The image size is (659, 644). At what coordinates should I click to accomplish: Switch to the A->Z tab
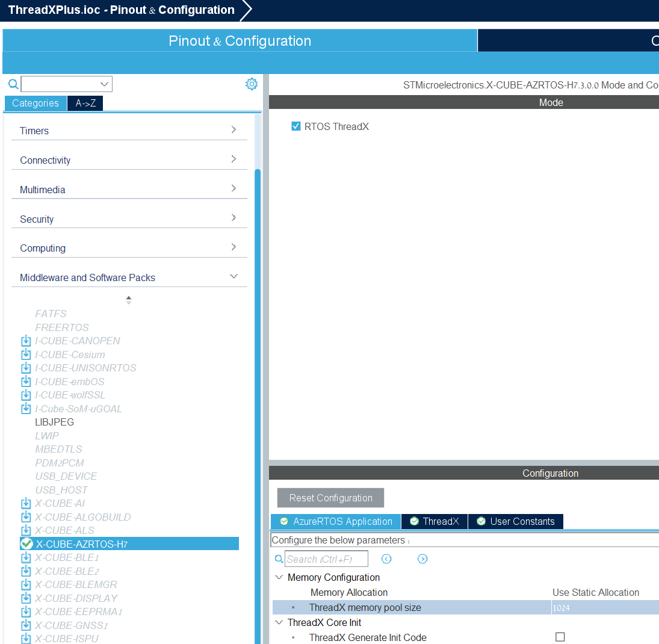[84, 103]
